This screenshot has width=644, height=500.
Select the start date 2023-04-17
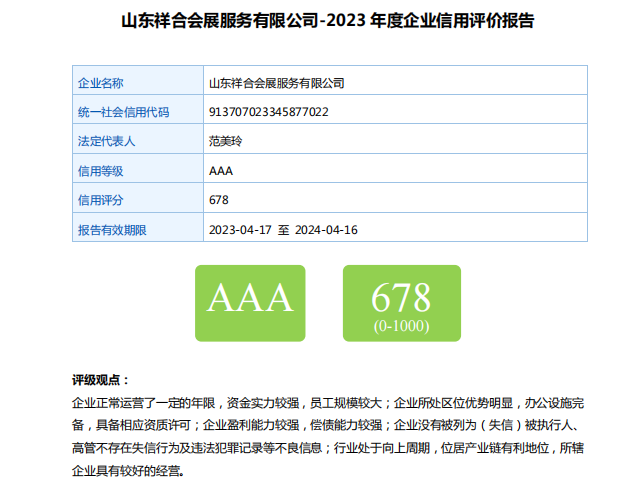tap(240, 230)
